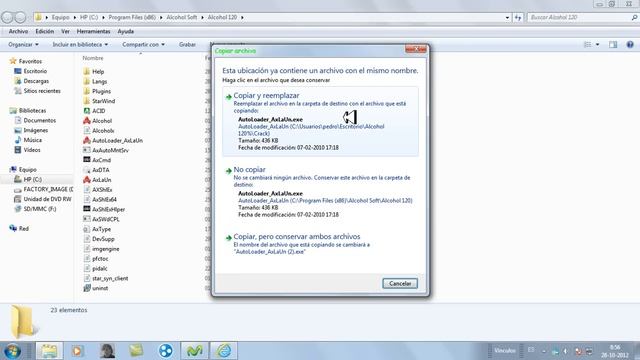The width and height of the screenshot is (640, 360).
Task: Open Incluir en biblioteca dropdown
Action: click(x=80, y=44)
